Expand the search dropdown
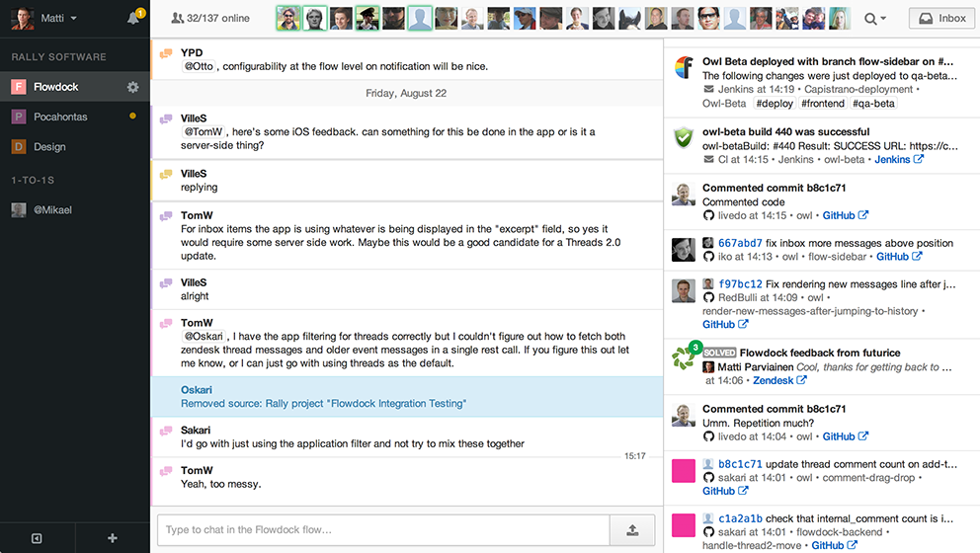Screen dimensions: 980x553 click(874, 19)
